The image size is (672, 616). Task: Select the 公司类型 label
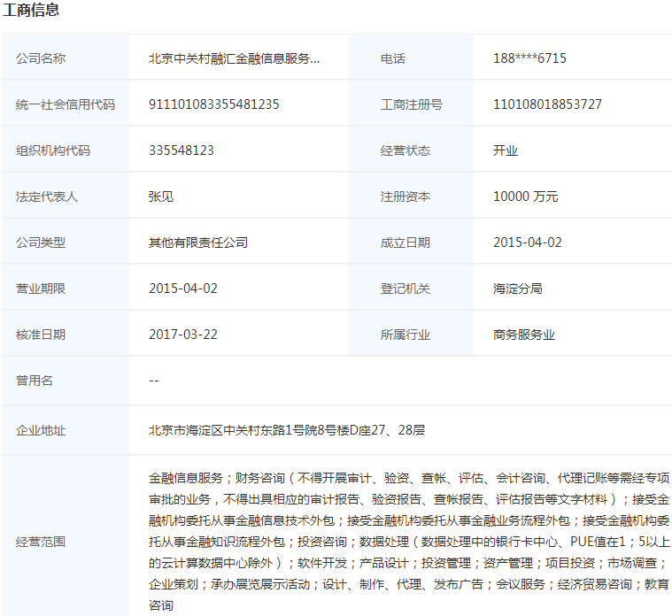click(41, 243)
